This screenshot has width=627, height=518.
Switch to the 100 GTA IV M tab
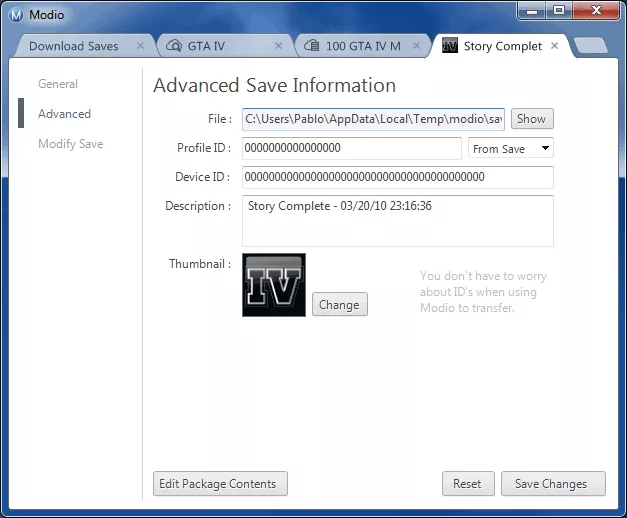pos(363,46)
